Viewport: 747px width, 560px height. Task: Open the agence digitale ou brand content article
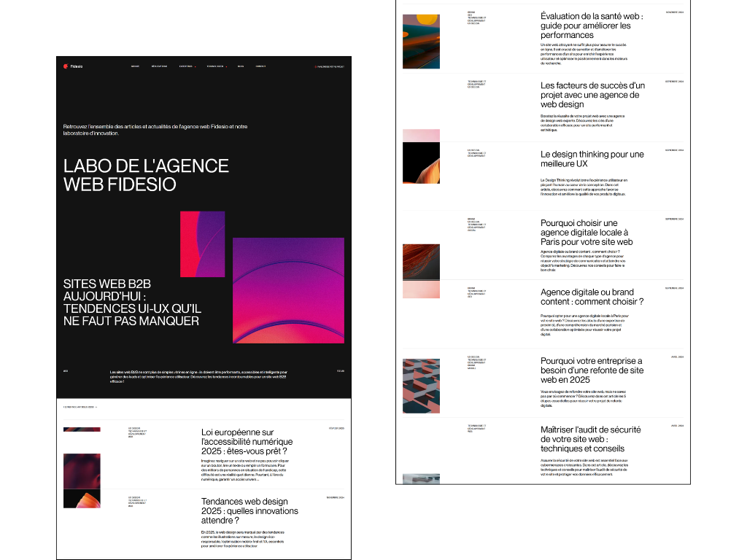[x=592, y=297]
